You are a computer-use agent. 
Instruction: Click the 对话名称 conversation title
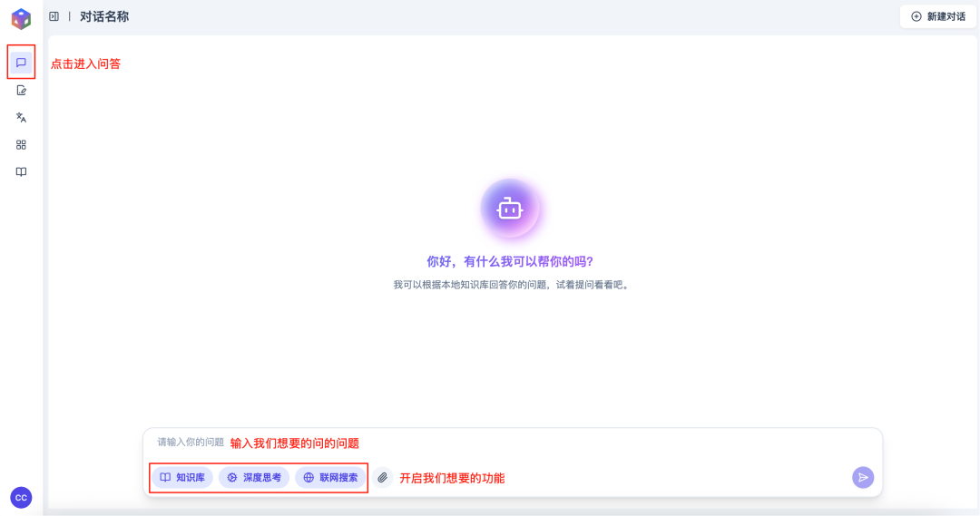[x=104, y=17]
